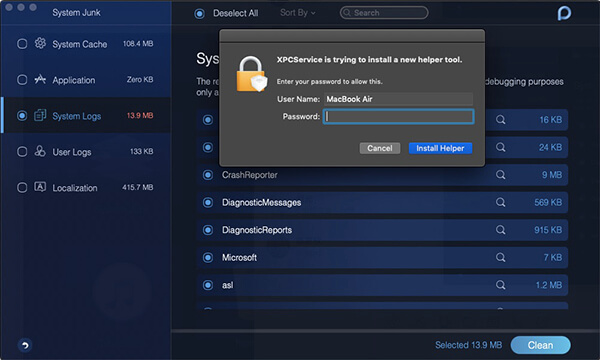Uncheck the DiagnosticReports item
Image resolution: width=600 pixels, height=360 pixels.
(208, 230)
